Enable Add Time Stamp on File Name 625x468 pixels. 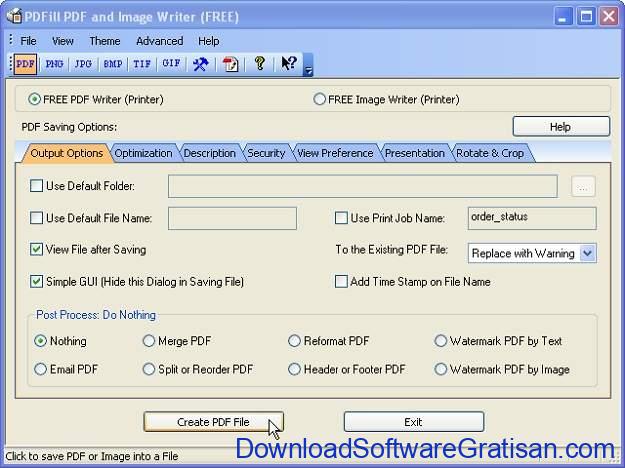point(341,281)
